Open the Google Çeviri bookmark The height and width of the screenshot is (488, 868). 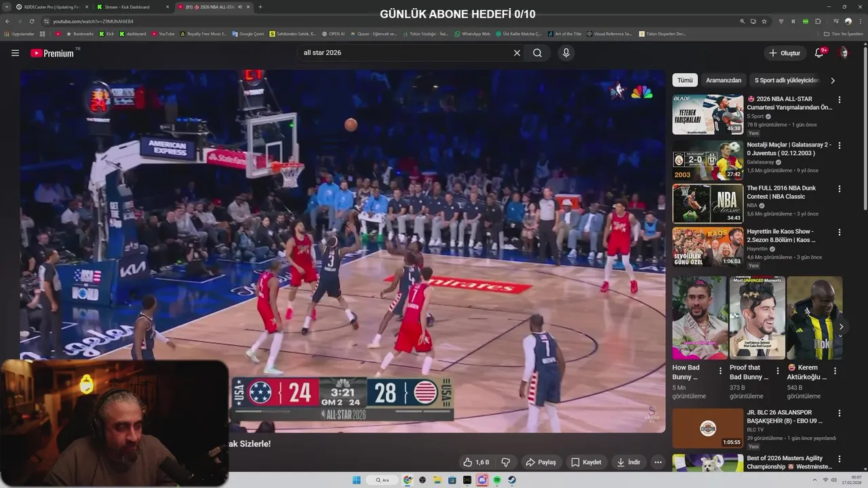pos(248,33)
